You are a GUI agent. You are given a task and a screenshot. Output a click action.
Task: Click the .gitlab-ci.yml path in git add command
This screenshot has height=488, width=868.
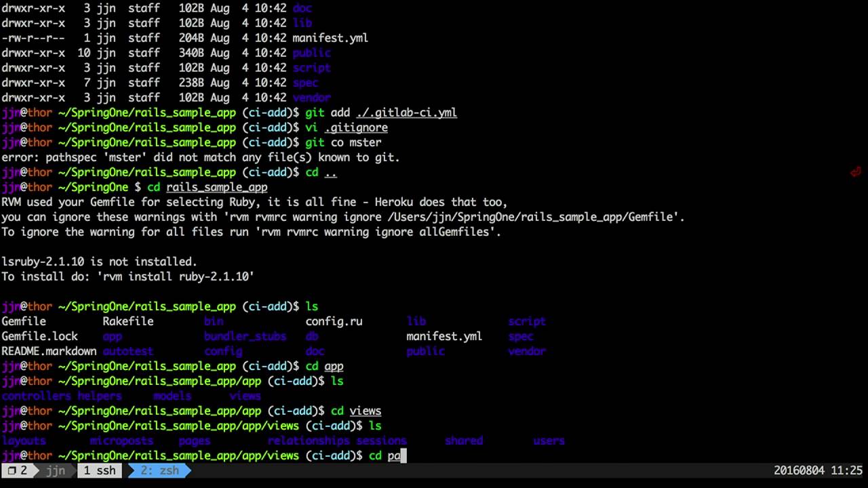click(x=406, y=113)
